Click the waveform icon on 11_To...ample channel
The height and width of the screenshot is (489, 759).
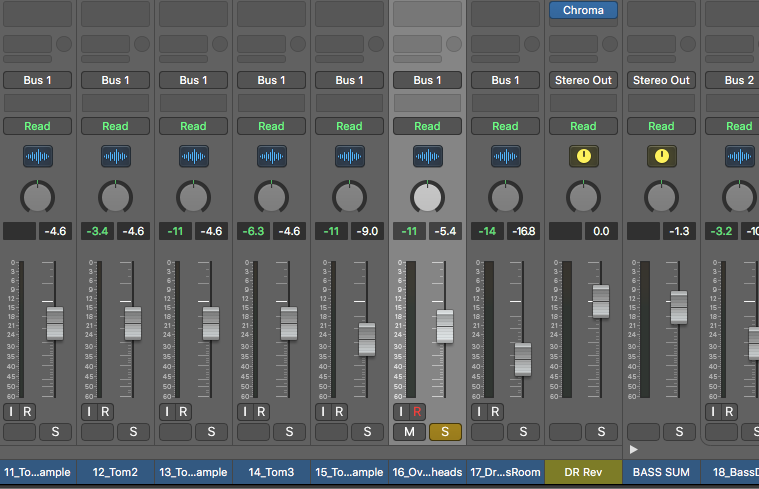[x=38, y=156]
